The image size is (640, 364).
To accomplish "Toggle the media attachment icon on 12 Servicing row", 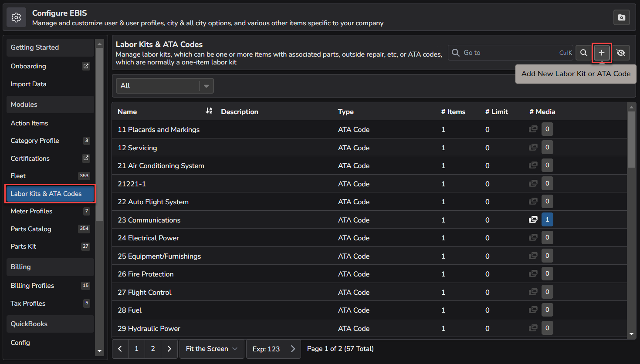I will [533, 147].
